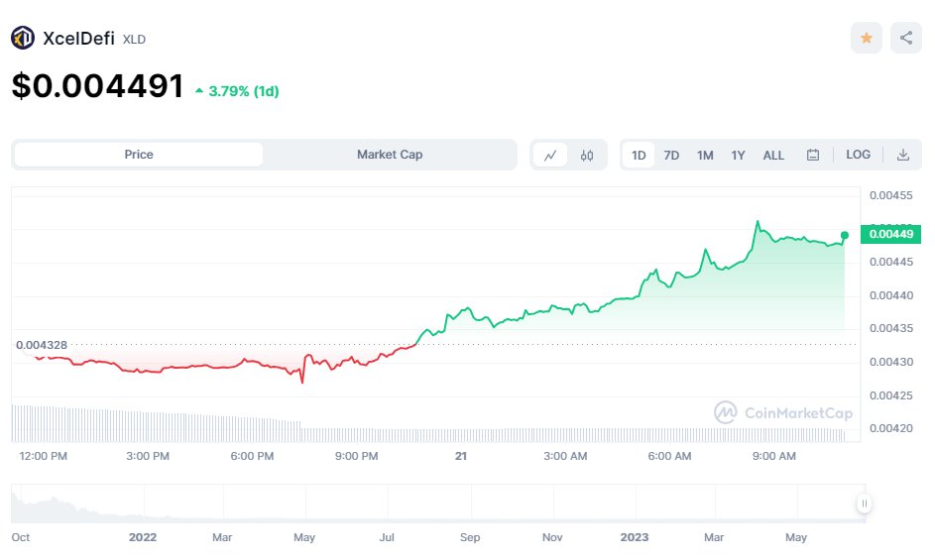The width and height of the screenshot is (935, 560).
Task: Click the 0.00430 y-axis label
Action: point(890,362)
